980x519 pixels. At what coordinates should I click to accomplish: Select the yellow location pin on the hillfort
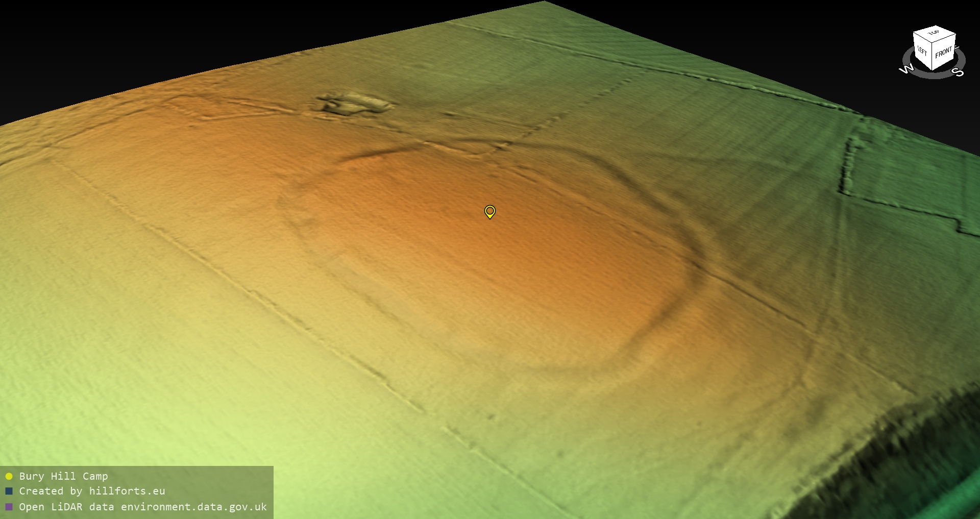pos(489,211)
